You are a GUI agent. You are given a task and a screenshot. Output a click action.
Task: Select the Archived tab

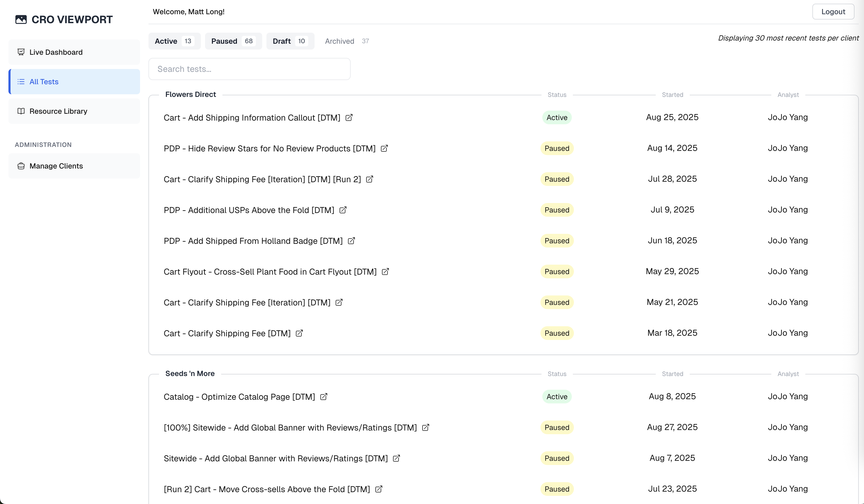pyautogui.click(x=346, y=41)
